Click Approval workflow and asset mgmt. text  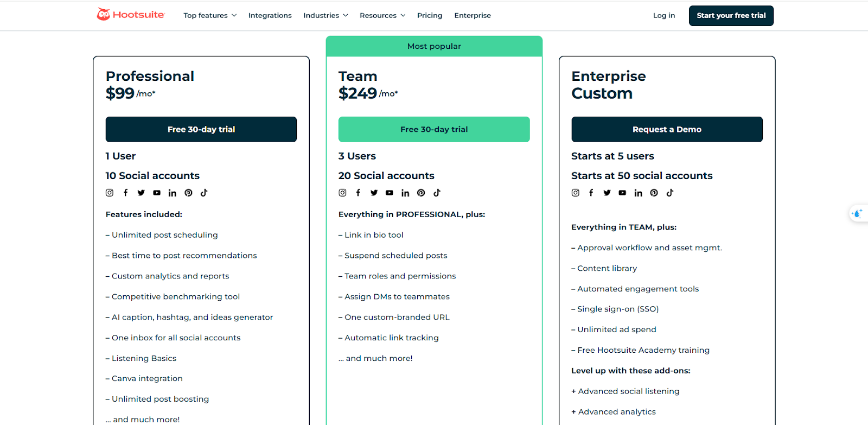[x=650, y=248]
